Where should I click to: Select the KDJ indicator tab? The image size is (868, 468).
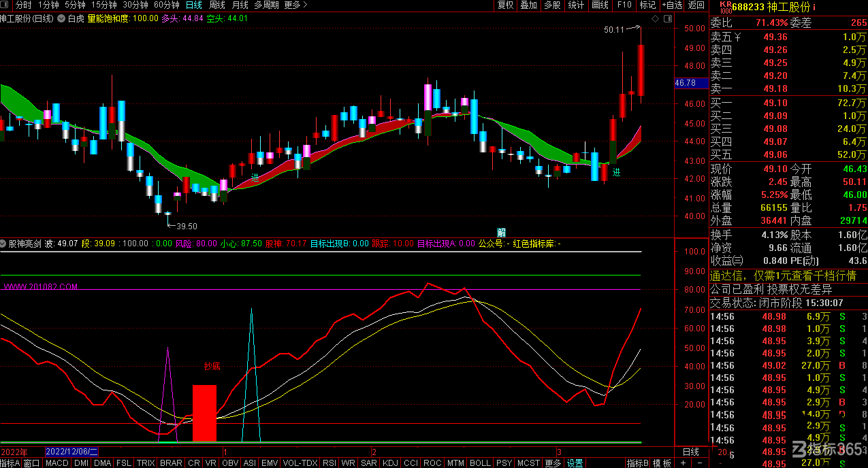coord(390,463)
